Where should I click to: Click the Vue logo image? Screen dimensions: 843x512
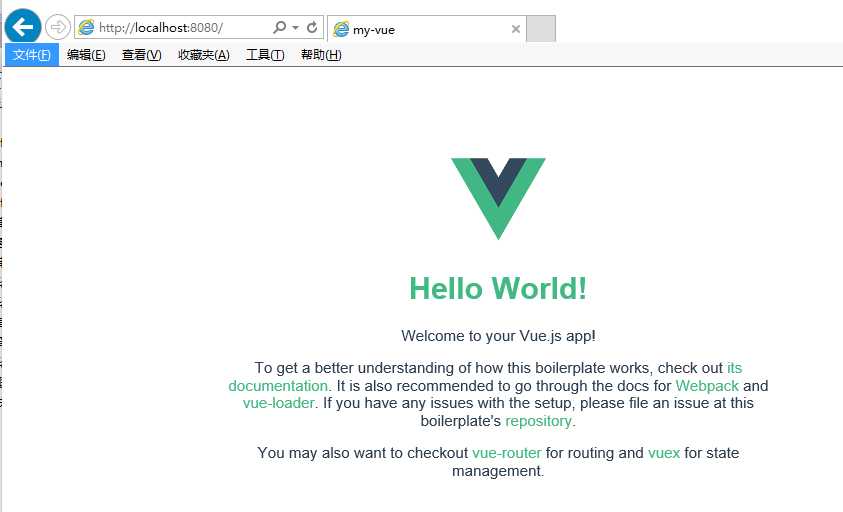tap(498, 198)
